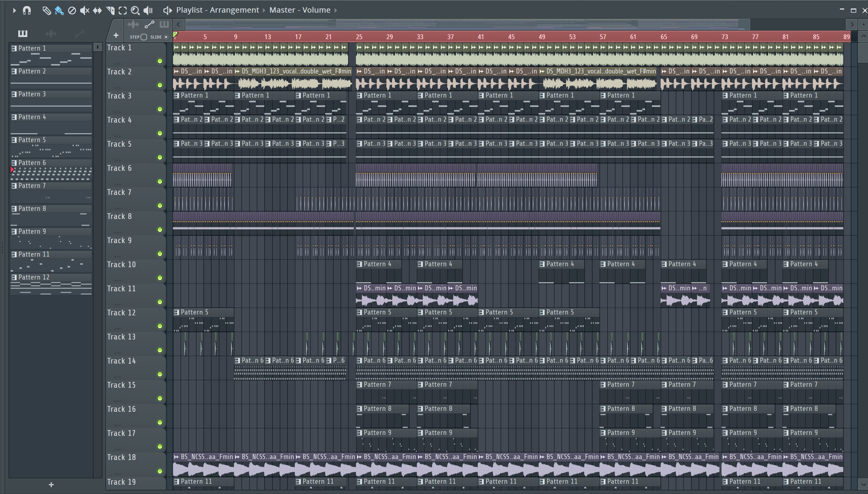Mute Track 11 using its green LED
The image size is (868, 494).
point(160,302)
